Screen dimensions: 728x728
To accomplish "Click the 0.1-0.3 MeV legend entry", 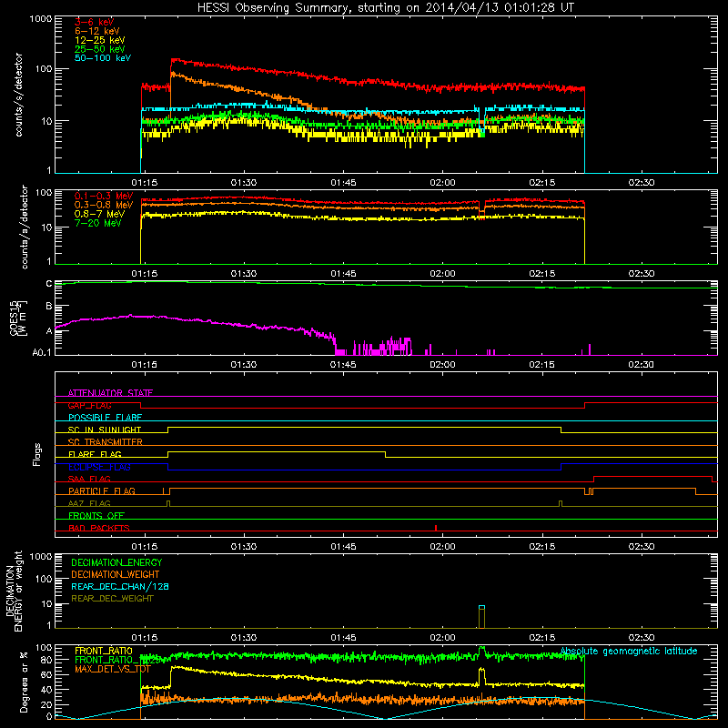I will [x=104, y=196].
